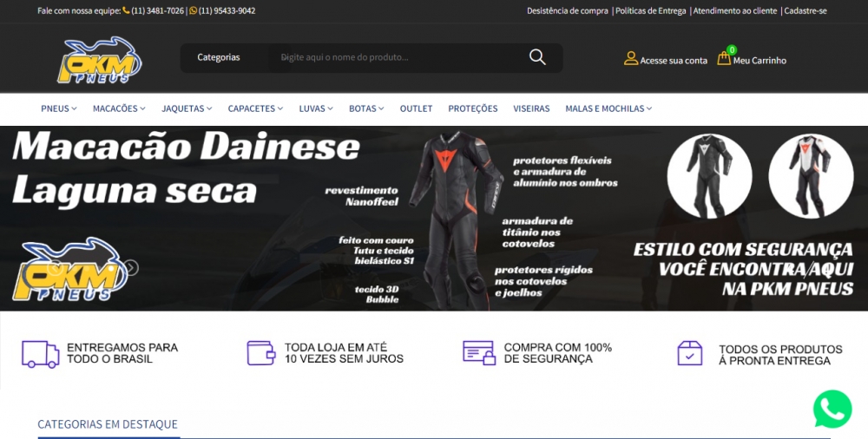Open the floating WhatsApp chat button
This screenshot has width=868, height=439.
coord(832,410)
